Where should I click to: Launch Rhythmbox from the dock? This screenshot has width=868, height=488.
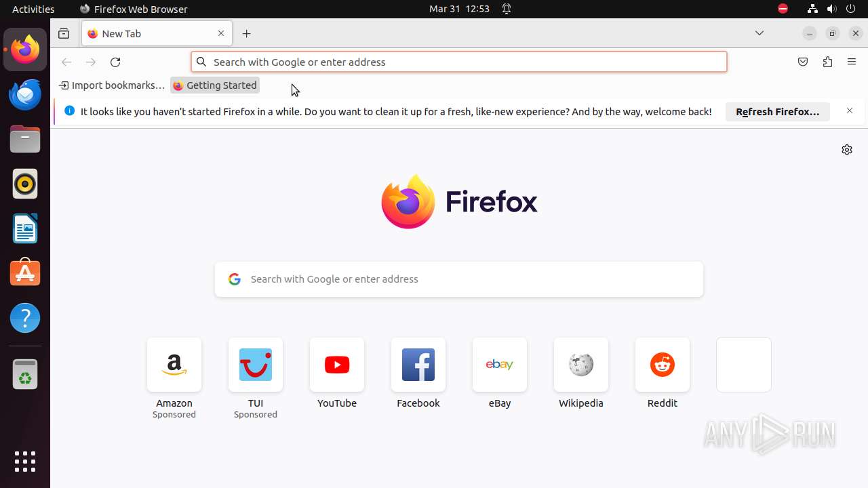[25, 184]
